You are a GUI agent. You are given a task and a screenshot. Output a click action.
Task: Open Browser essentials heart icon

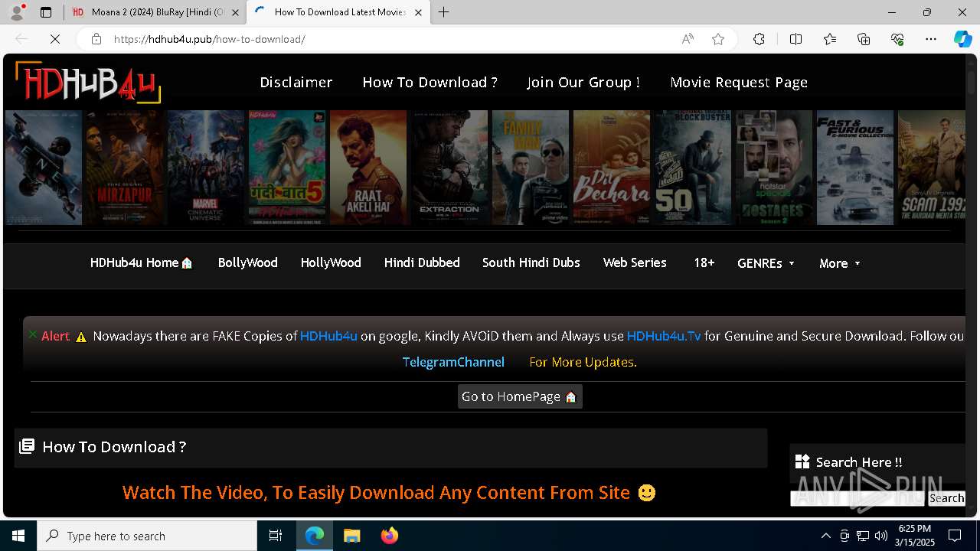click(897, 39)
